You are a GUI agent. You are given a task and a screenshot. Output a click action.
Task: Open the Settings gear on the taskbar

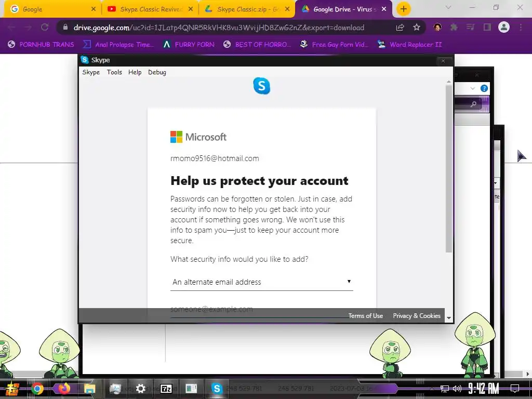coord(140,389)
